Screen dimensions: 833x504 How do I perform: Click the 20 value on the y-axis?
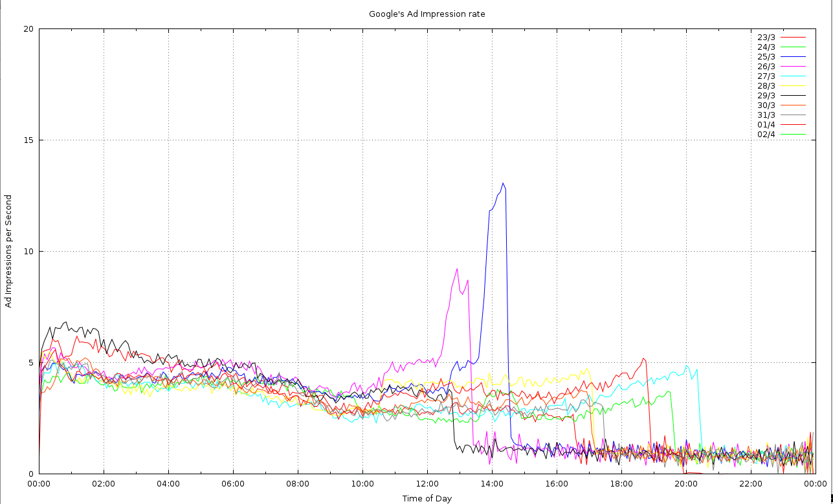tap(28, 29)
